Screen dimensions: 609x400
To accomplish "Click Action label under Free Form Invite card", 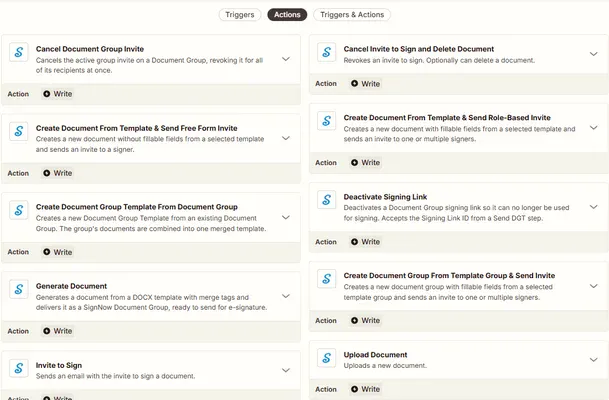I will tap(18, 173).
